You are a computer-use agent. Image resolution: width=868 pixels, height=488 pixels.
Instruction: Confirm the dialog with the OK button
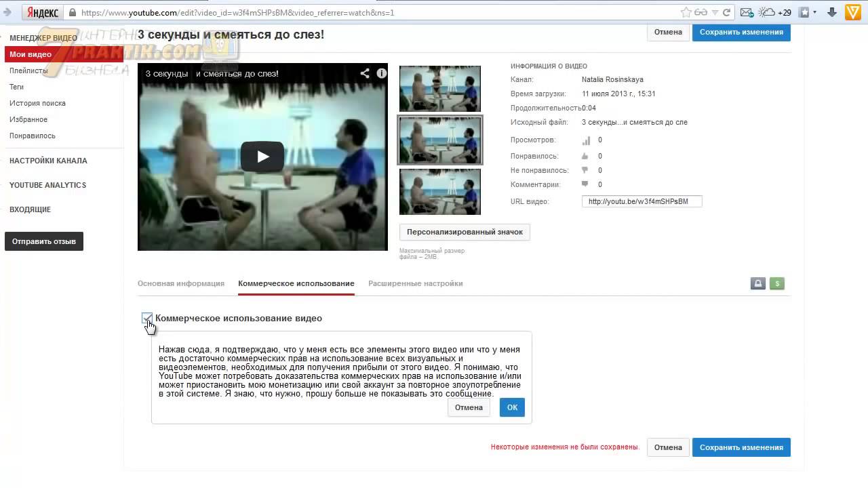click(512, 407)
